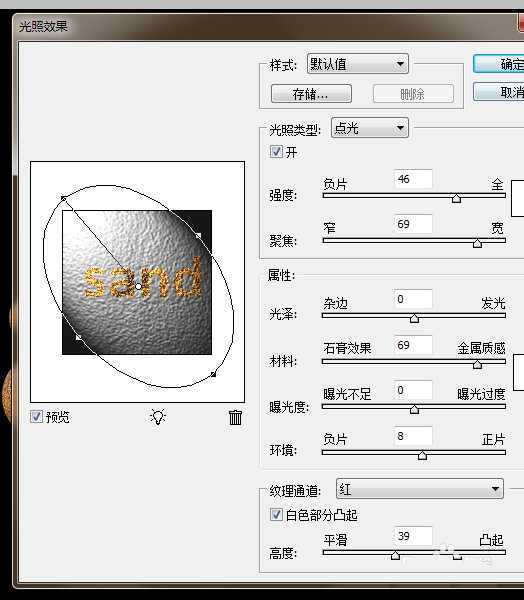
Task: Click the material color swatch beside 材料
Action: coord(519,372)
